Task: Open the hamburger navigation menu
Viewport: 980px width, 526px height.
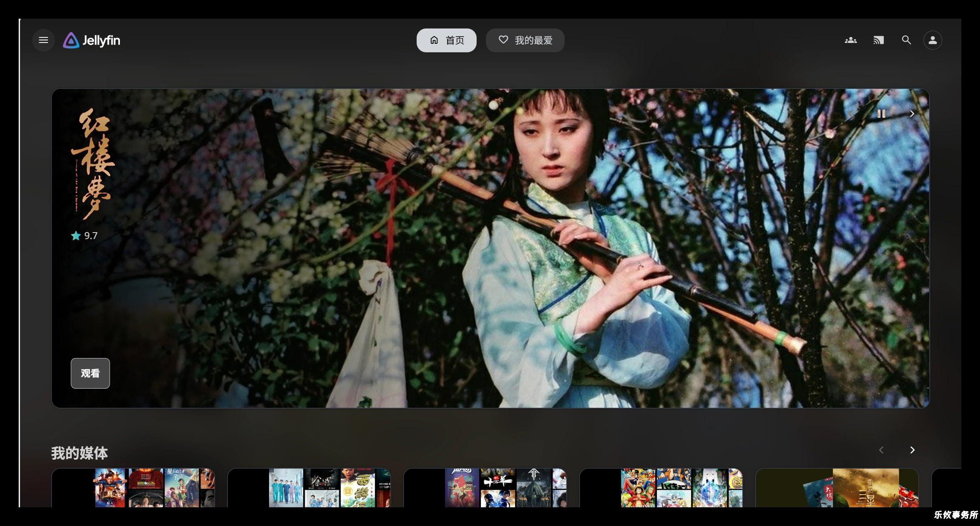Action: click(x=43, y=40)
